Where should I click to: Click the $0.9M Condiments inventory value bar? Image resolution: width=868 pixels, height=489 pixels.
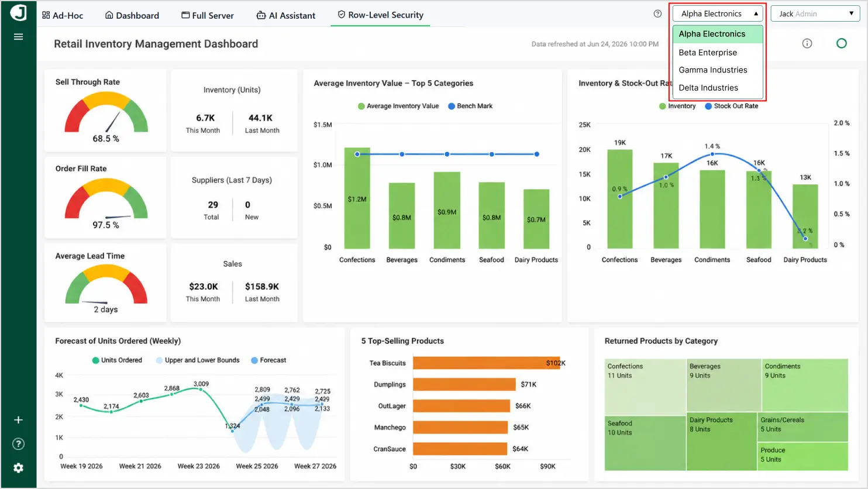click(447, 211)
